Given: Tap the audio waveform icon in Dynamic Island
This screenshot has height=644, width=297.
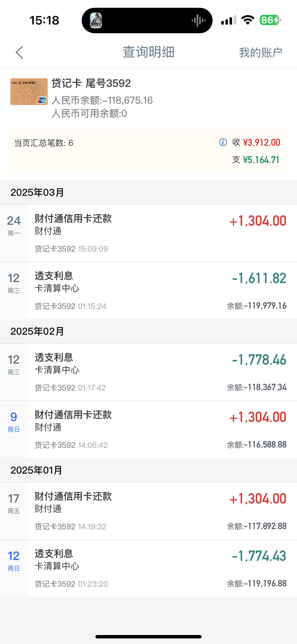Looking at the screenshot, I should [x=199, y=21].
